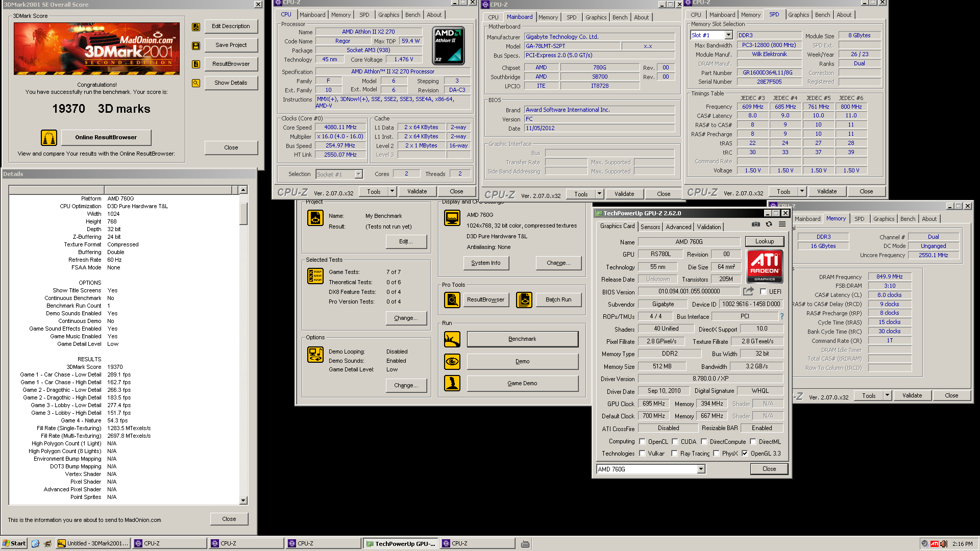Toggle the Vulkan checkbox

click(643, 454)
